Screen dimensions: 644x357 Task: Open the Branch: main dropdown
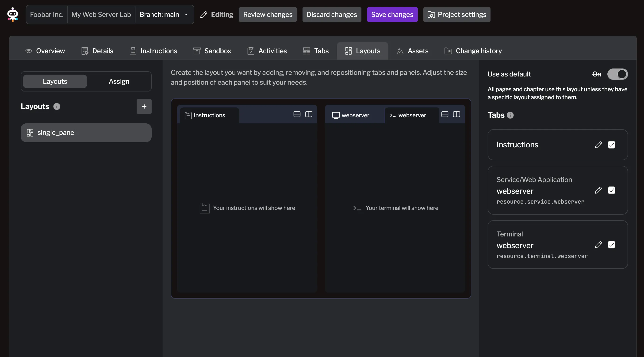coord(164,15)
